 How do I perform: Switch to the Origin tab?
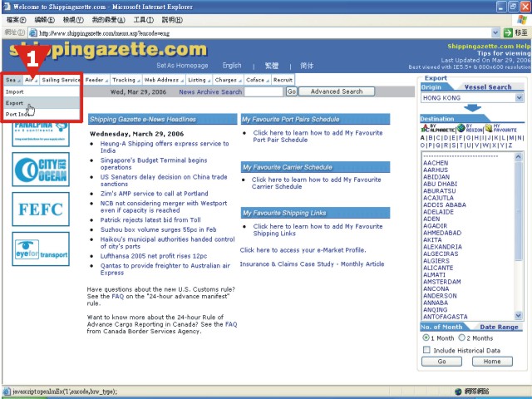(431, 86)
